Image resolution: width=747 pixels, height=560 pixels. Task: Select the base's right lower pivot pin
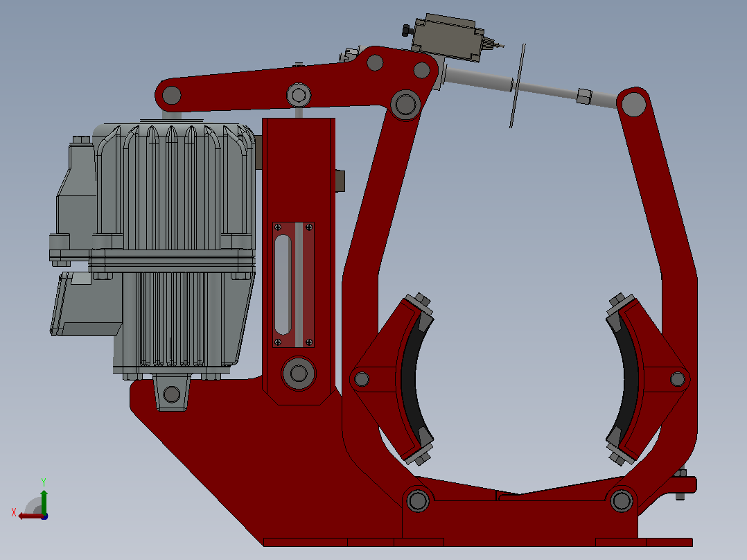coord(621,500)
